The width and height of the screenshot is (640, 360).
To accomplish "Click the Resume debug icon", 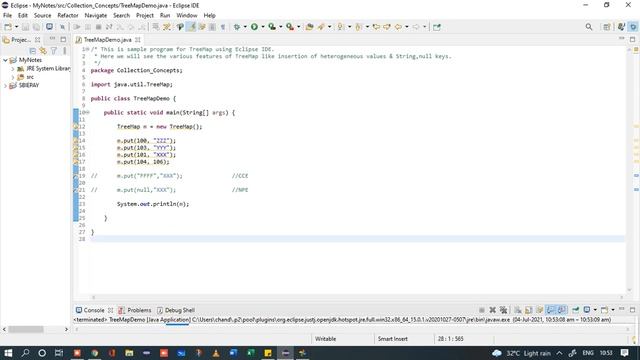I will point(77,27).
